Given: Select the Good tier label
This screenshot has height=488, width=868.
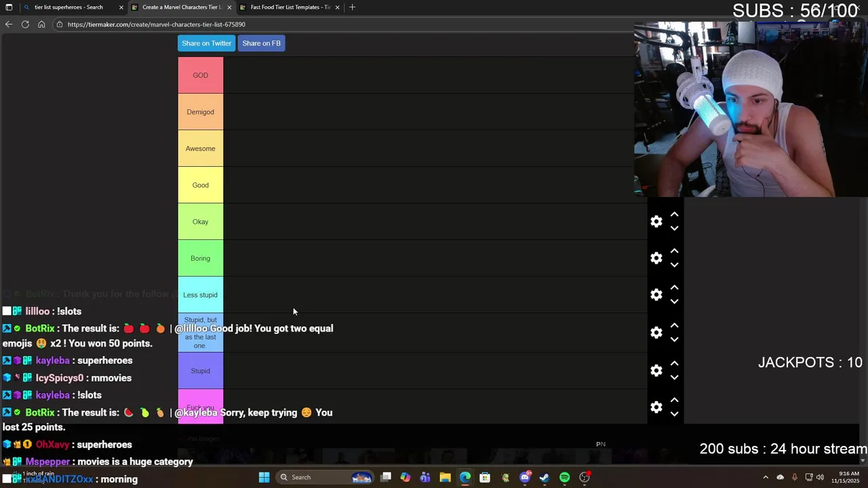Looking at the screenshot, I should [x=200, y=185].
